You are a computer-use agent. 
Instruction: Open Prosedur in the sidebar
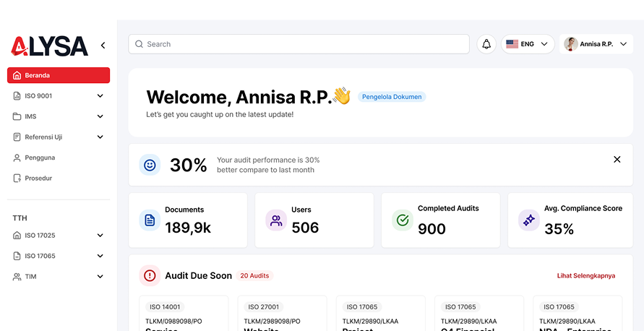point(38,178)
